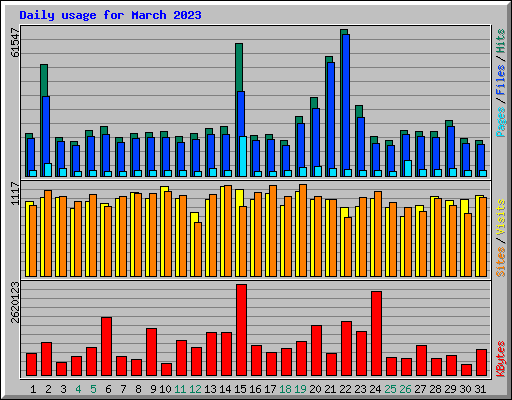Click green weekend day label 26
This screenshot has width=512, height=400.
pos(405,389)
